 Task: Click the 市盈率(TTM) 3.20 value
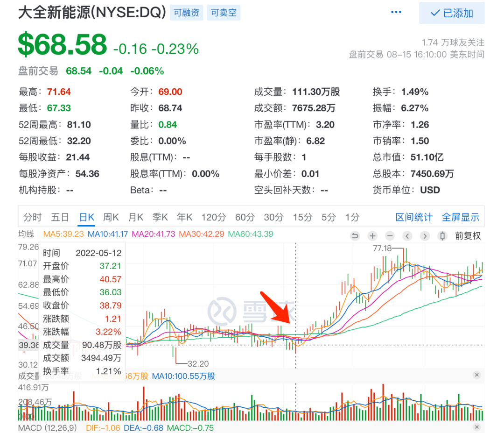coord(325,125)
